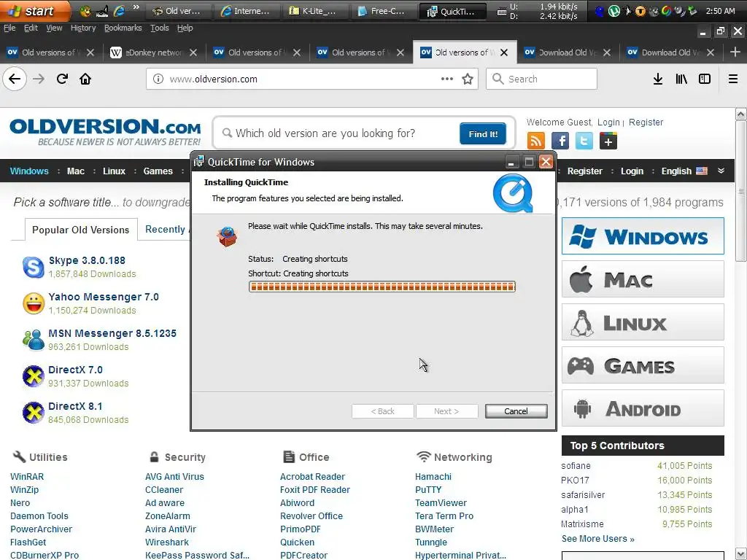Go back with the browser back arrow
The image size is (747, 560).
[15, 79]
